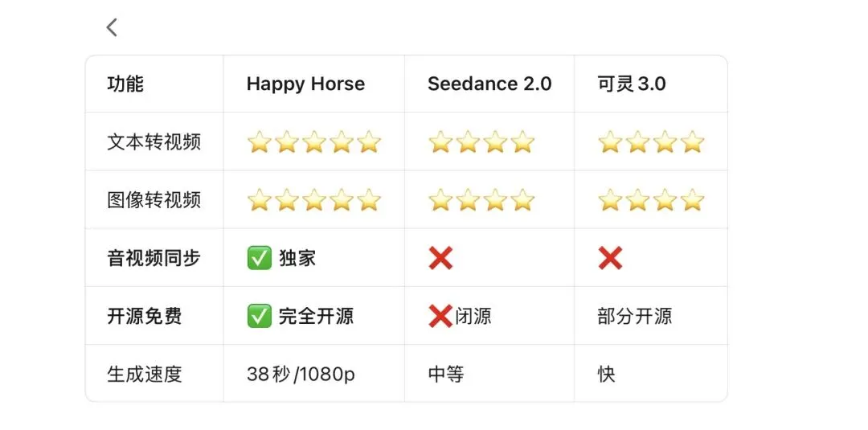Click the 中等 speed cell
Screen dimensions: 868x430
pos(446,375)
